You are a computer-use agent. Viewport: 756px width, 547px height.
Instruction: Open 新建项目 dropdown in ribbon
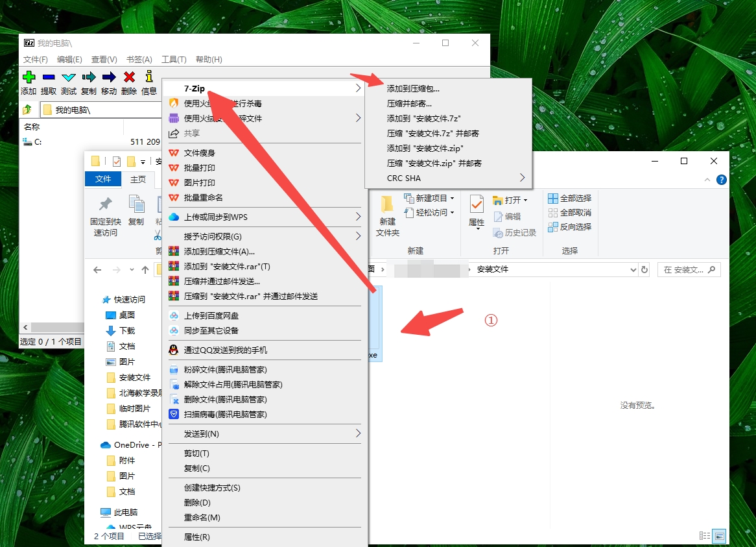430,199
